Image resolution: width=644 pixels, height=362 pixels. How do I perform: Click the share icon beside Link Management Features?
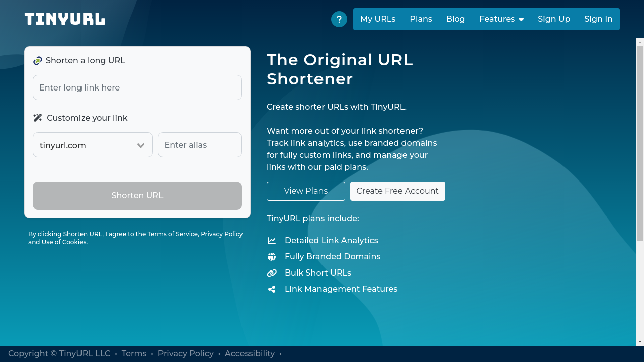click(x=272, y=289)
